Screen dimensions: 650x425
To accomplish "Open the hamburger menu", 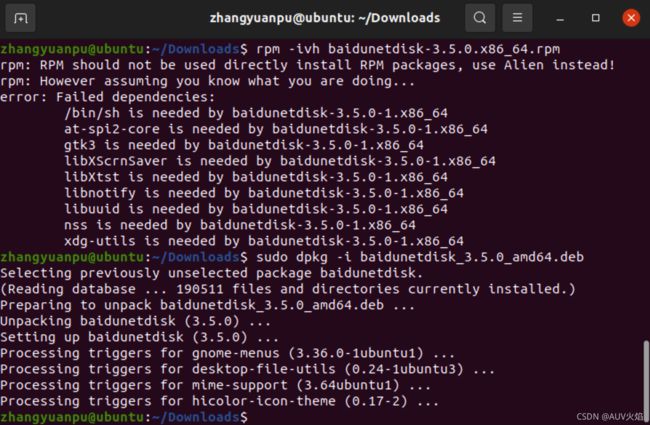I will point(517,18).
